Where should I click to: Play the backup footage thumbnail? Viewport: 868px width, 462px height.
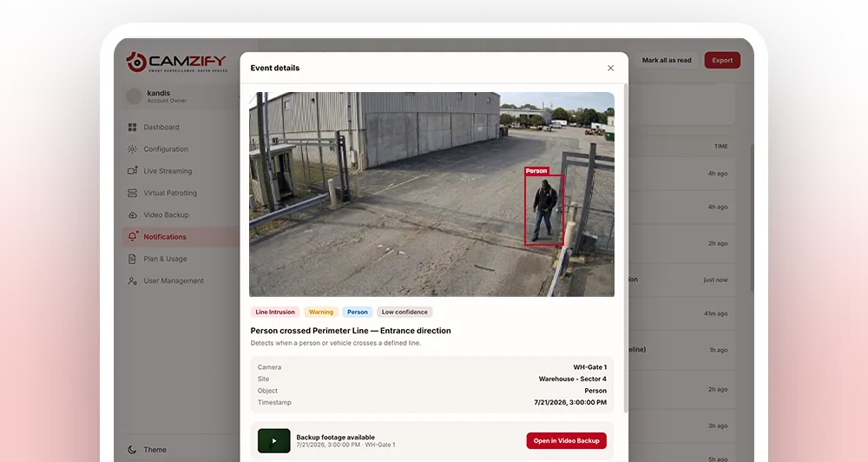point(274,441)
